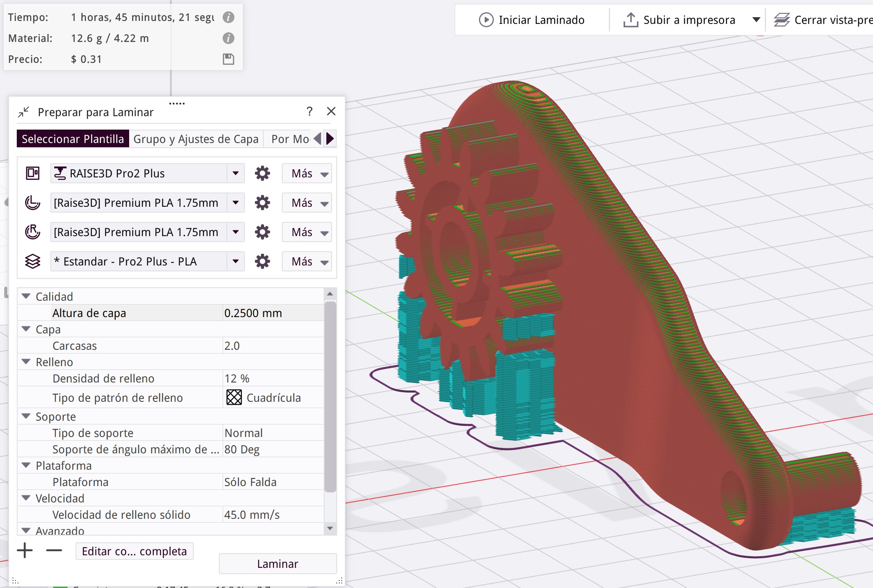The image size is (873, 588).
Task: Click the time estimate info icon
Action: [228, 17]
